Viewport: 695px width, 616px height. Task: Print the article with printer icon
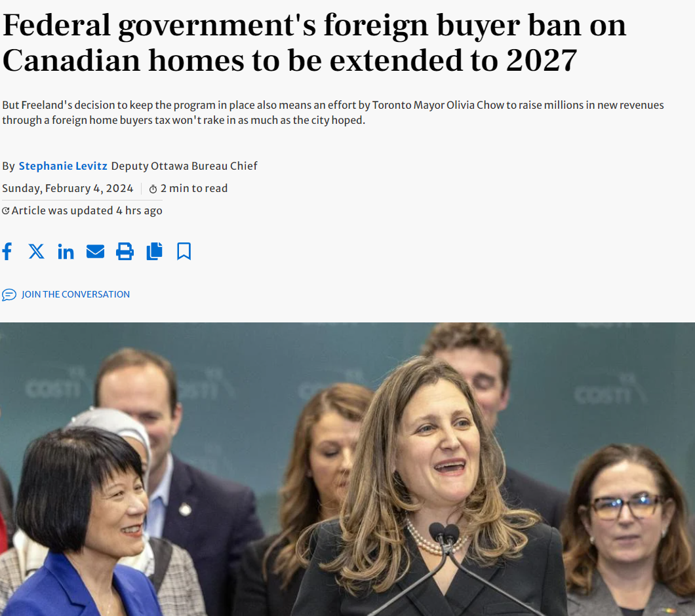coord(125,251)
